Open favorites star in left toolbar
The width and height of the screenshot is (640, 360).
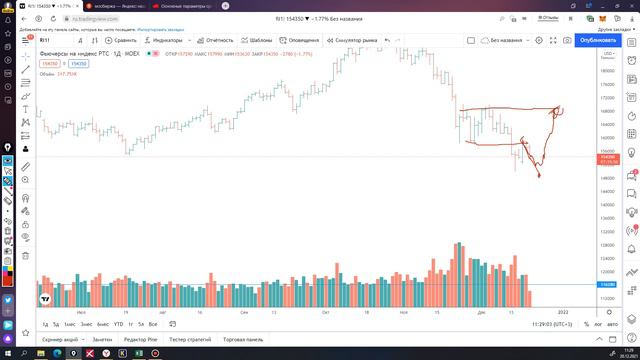coord(25,333)
